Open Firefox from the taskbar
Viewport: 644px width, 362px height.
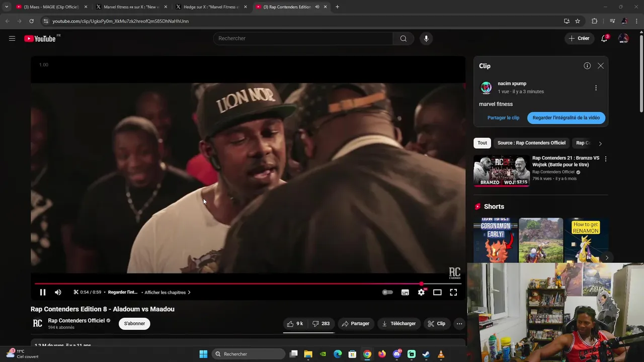(x=382, y=354)
